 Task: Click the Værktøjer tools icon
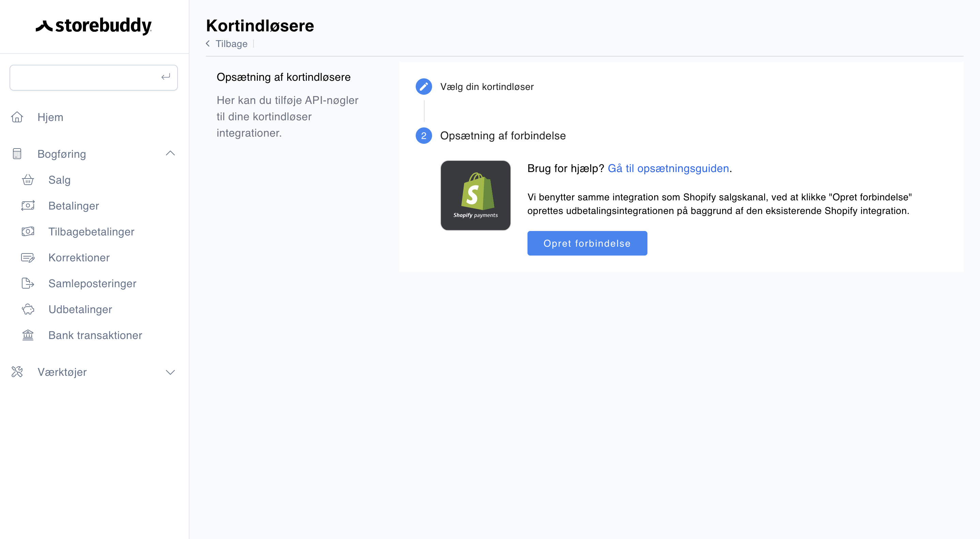point(17,372)
